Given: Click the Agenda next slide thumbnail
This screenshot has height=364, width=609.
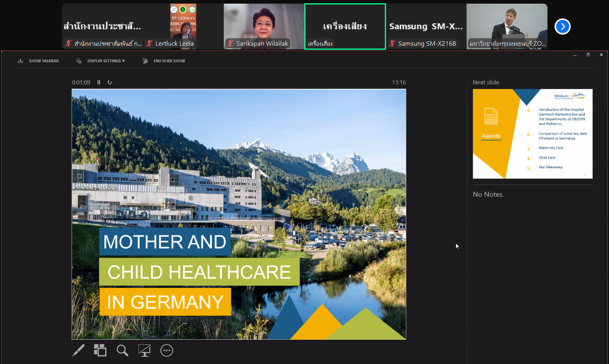Looking at the screenshot, I should point(533,133).
